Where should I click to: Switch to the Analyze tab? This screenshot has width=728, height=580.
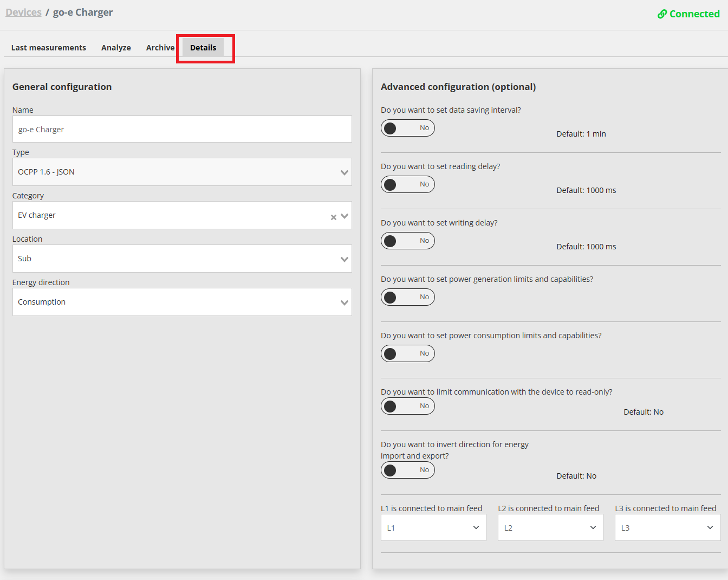(116, 48)
